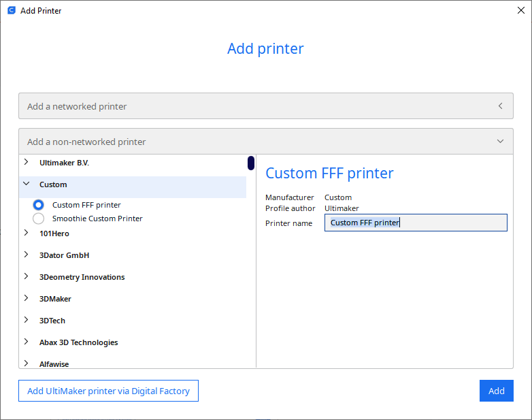The height and width of the screenshot is (420, 532).
Task: Click the Custom group label
Action: 53,184
